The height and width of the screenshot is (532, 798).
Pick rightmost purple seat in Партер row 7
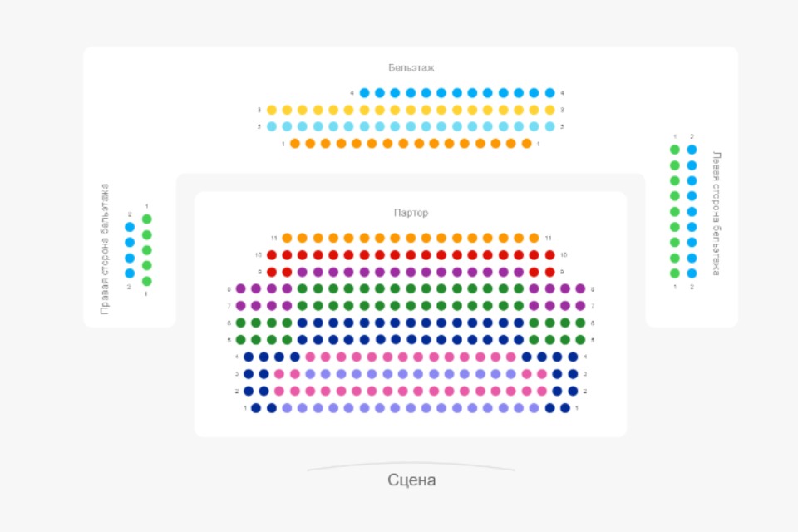tap(580, 306)
